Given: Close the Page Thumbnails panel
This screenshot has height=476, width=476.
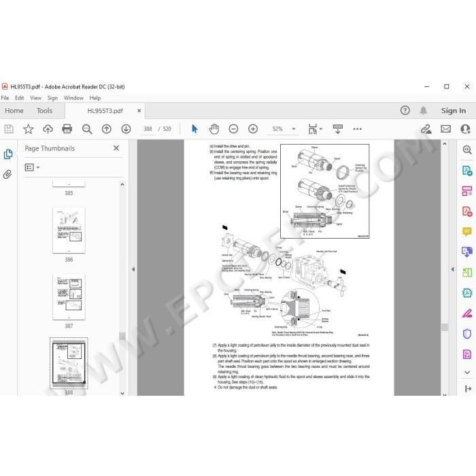Looking at the screenshot, I should coord(116,148).
